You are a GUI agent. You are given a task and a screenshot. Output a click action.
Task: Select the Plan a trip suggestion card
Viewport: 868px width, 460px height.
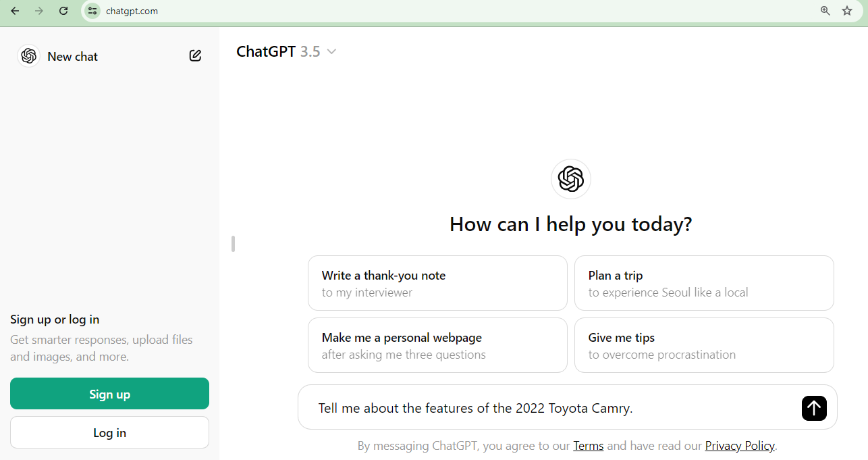(x=704, y=283)
